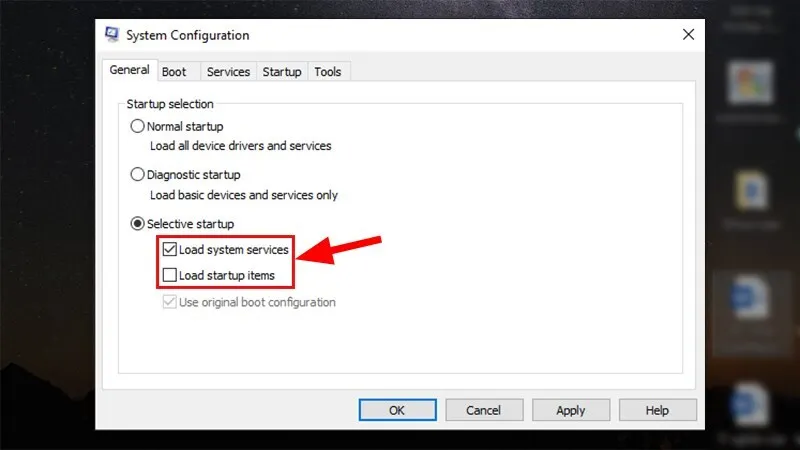The image size is (800, 450).
Task: Toggle Use original boot configuration checkbox
Action: (x=169, y=302)
